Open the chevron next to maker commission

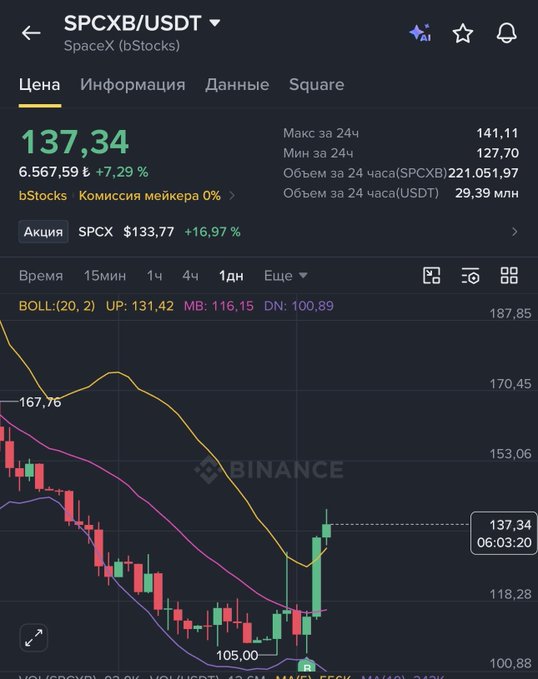coord(232,196)
